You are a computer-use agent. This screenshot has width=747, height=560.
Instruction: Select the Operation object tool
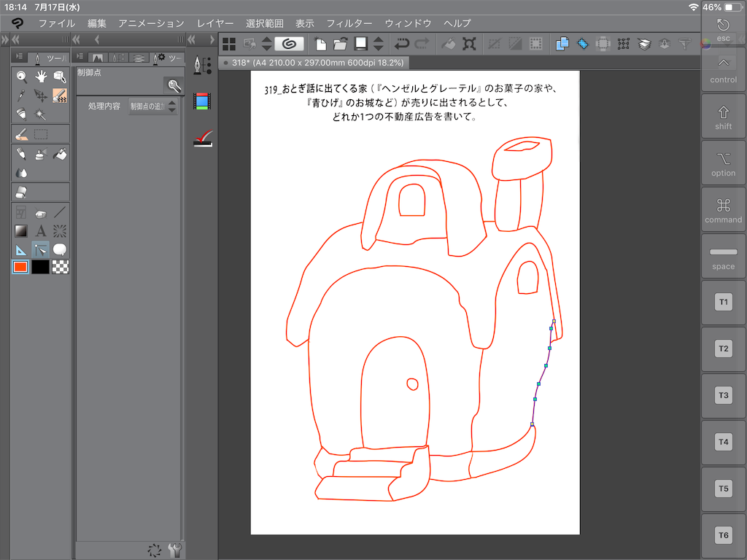(x=60, y=77)
